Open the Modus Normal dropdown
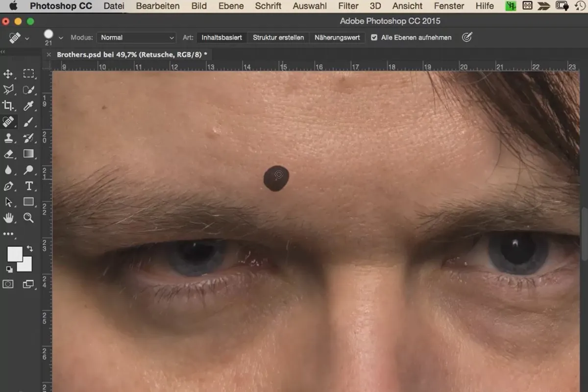Viewport: 588px width, 392px height. tap(136, 37)
